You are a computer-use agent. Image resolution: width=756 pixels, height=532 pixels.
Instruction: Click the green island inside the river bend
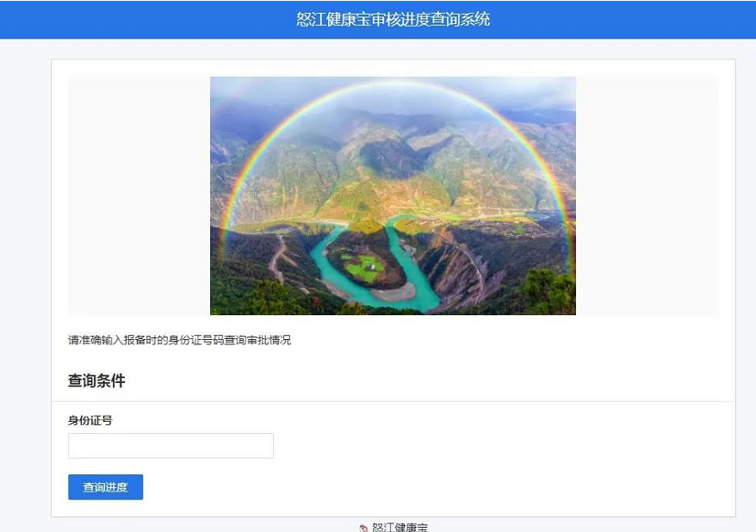[x=365, y=268]
